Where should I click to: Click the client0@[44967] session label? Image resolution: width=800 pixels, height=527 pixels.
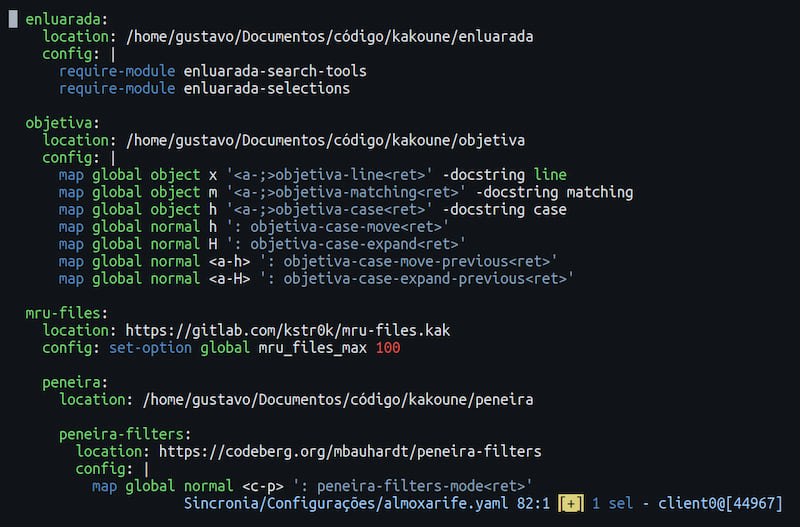pyautogui.click(x=725, y=503)
